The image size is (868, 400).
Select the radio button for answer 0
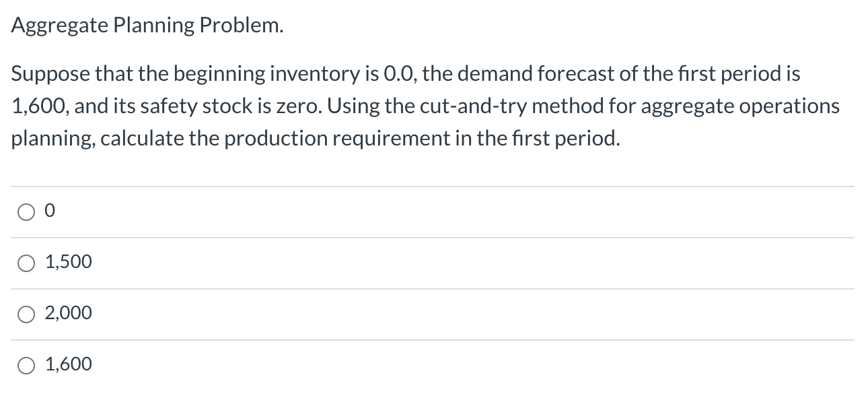click(26, 211)
